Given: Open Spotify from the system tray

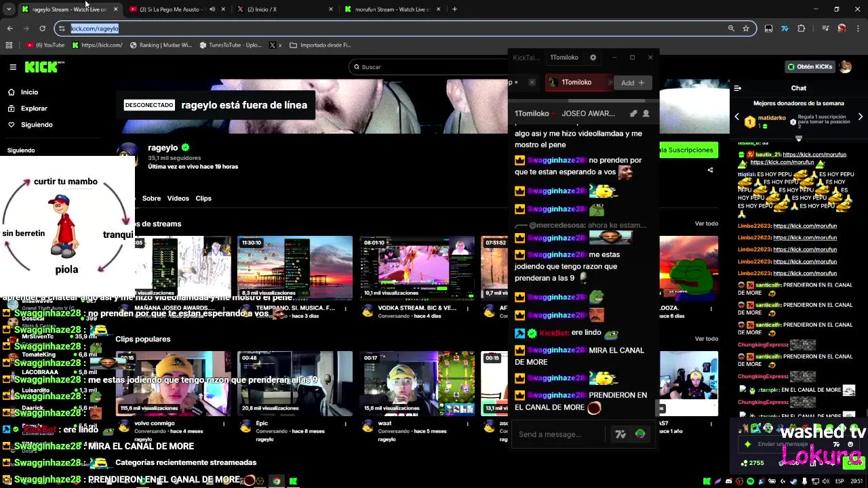Looking at the screenshot, I should tap(750, 481).
